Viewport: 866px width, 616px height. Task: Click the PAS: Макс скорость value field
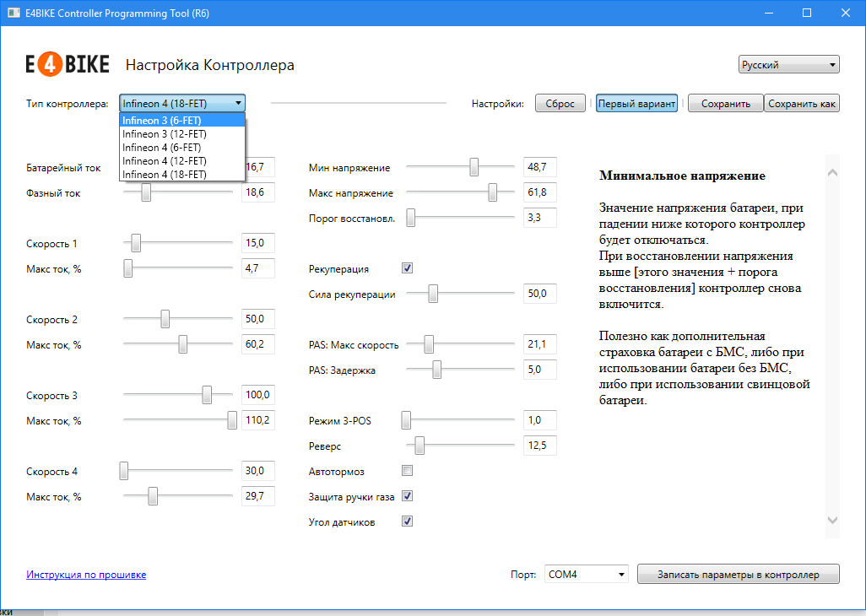[x=540, y=344]
